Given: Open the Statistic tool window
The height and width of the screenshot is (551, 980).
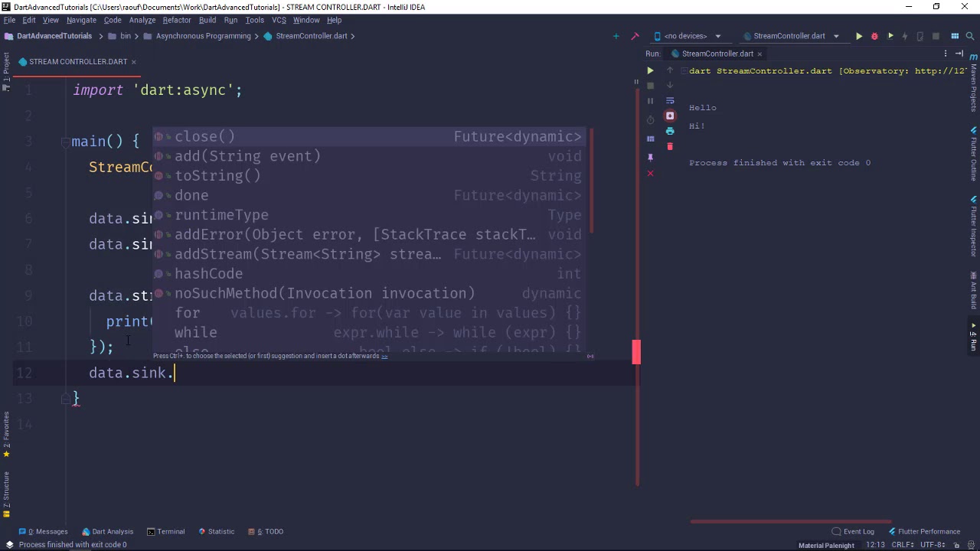Looking at the screenshot, I should click(x=216, y=531).
